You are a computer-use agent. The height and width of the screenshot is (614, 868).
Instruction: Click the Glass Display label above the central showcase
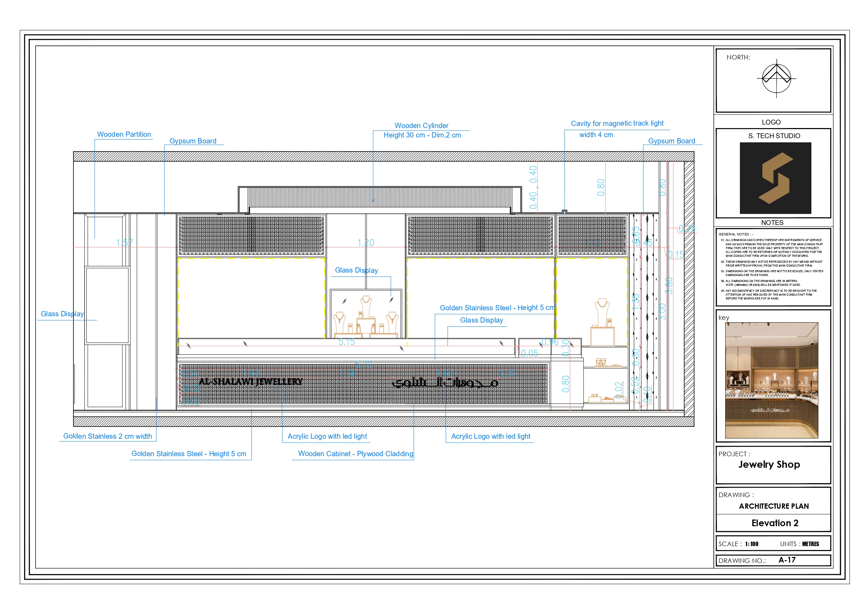pyautogui.click(x=356, y=270)
